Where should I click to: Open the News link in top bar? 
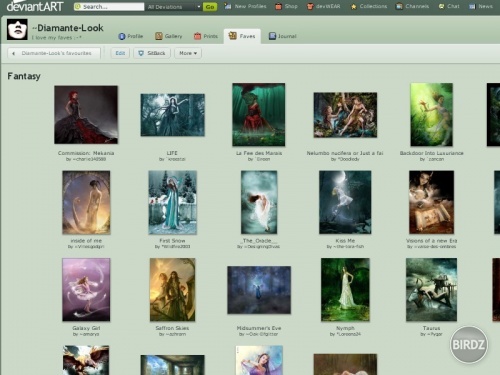481,6
